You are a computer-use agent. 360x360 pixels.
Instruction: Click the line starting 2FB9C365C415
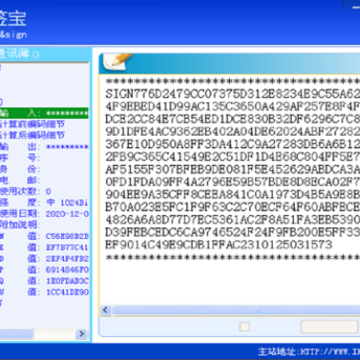pyautogui.click(x=233, y=157)
